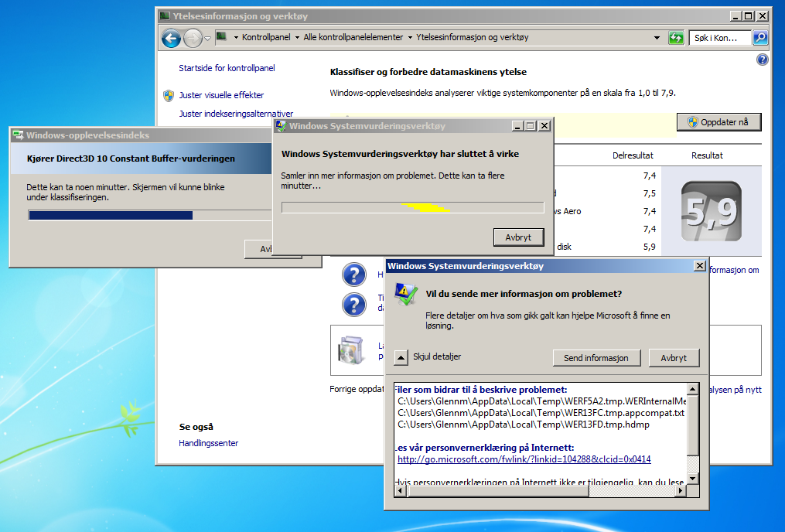Click the upper round question mark help icon

[x=354, y=275]
